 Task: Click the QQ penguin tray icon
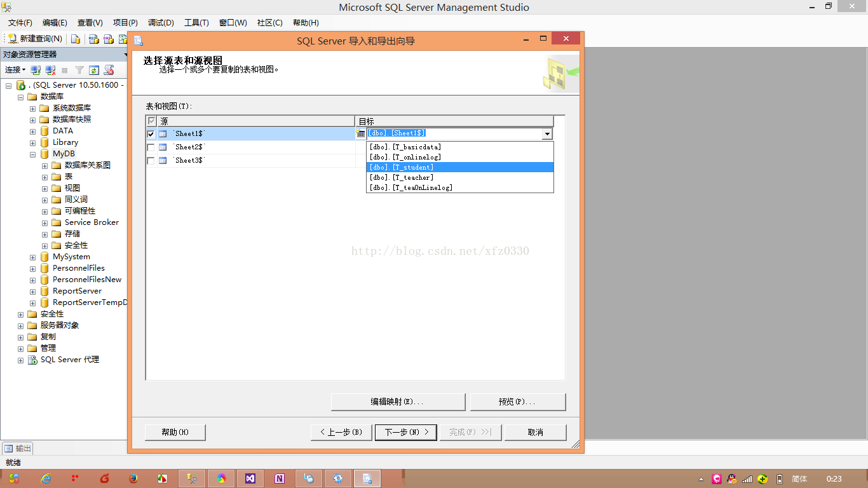point(731,479)
